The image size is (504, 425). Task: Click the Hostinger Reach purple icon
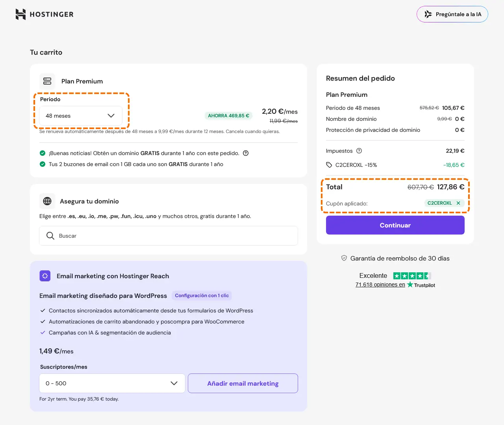45,276
